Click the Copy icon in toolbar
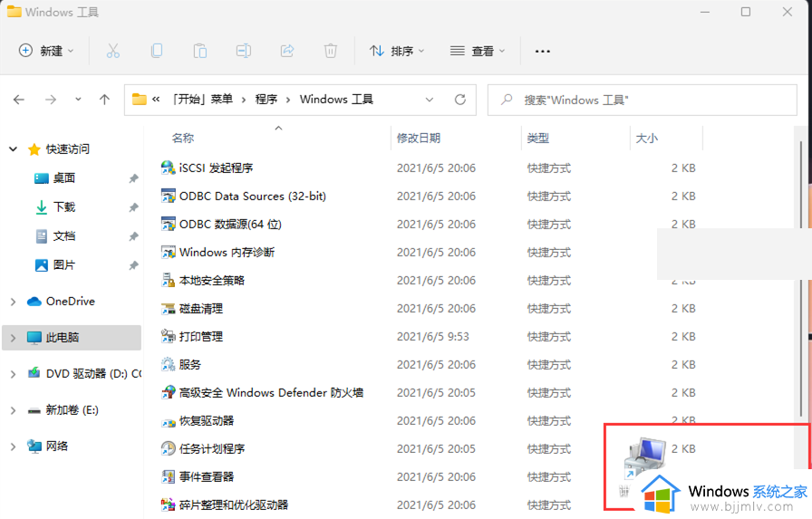 (x=157, y=51)
